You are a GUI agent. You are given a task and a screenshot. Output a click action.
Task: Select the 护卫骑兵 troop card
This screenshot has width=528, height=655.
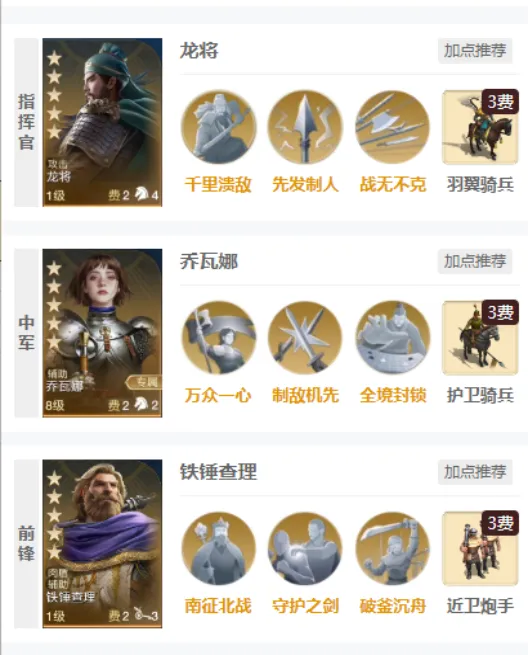tap(480, 338)
